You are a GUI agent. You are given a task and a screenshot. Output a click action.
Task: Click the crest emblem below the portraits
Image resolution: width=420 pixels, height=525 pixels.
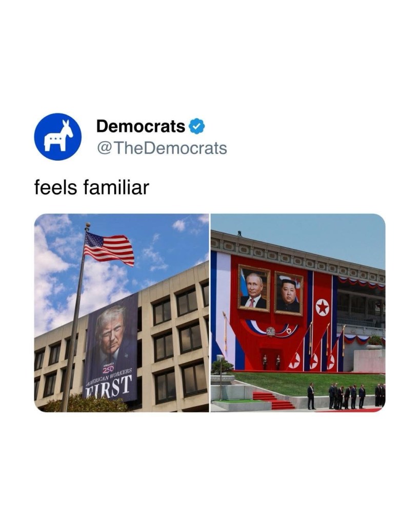(x=270, y=332)
